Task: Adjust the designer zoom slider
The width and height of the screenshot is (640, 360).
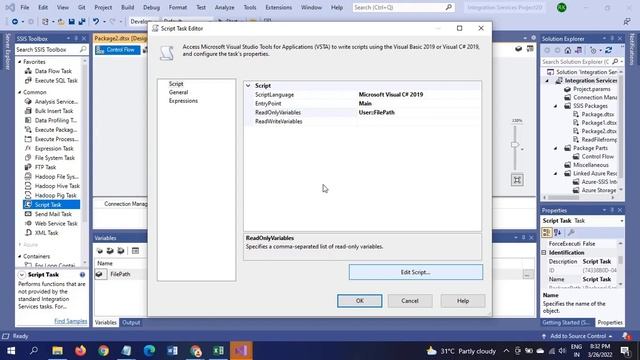Action: tap(515, 144)
